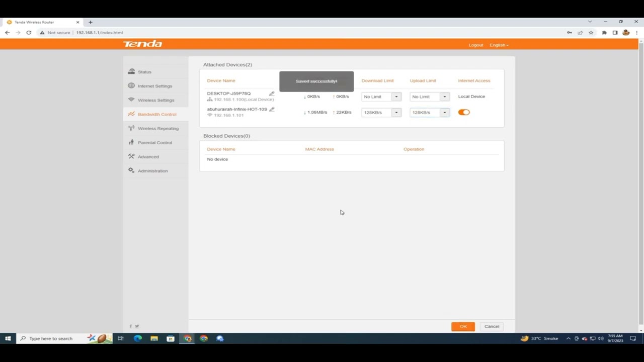This screenshot has width=644, height=362.
Task: Reload the page
Action: [x=29, y=33]
